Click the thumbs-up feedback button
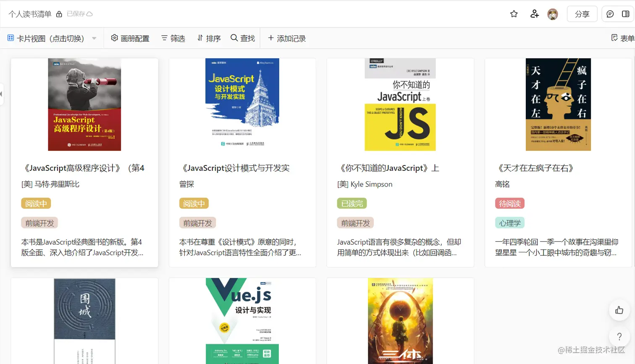Image resolution: width=635 pixels, height=364 pixels. (619, 310)
